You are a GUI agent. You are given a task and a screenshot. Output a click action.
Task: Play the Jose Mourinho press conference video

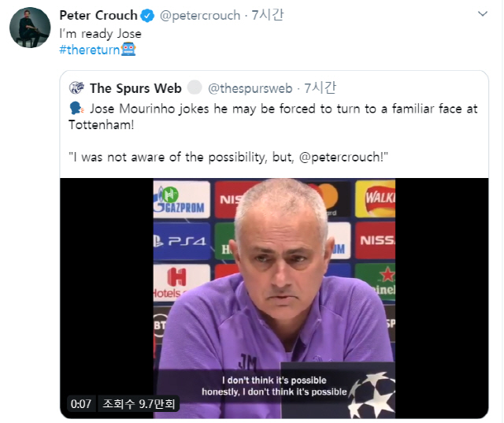[274, 299]
